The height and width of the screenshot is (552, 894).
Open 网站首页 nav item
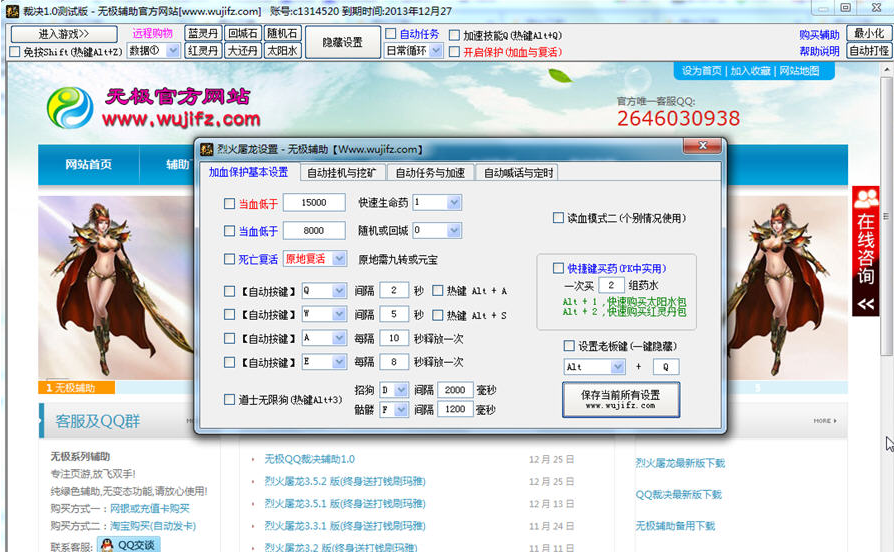(88, 165)
